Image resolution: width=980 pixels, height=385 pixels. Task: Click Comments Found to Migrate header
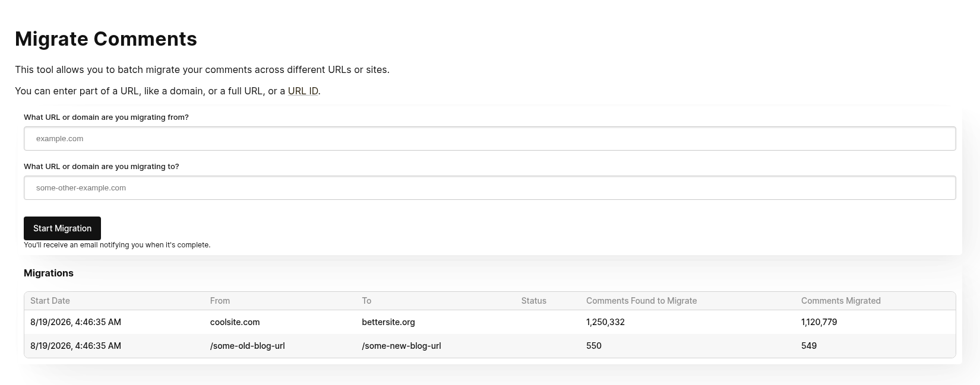[x=641, y=301]
